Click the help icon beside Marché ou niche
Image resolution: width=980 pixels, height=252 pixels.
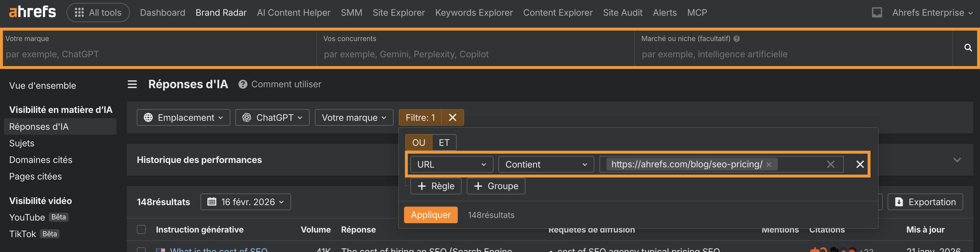coord(737,38)
